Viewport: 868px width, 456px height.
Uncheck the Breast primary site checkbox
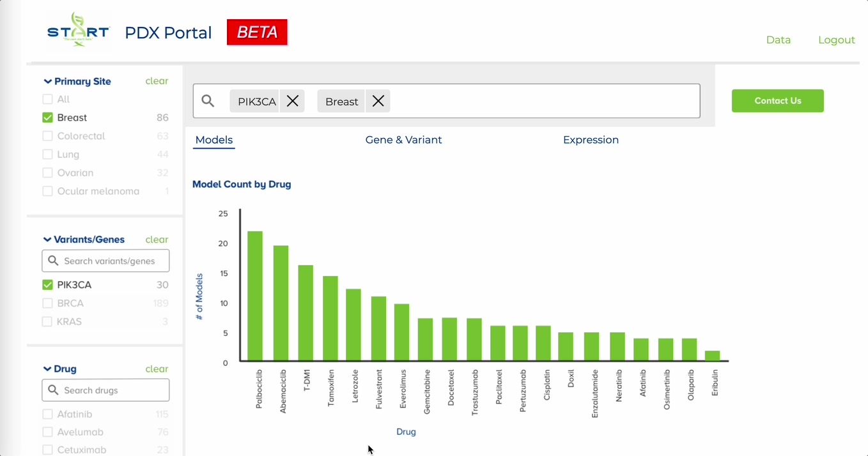(x=47, y=118)
